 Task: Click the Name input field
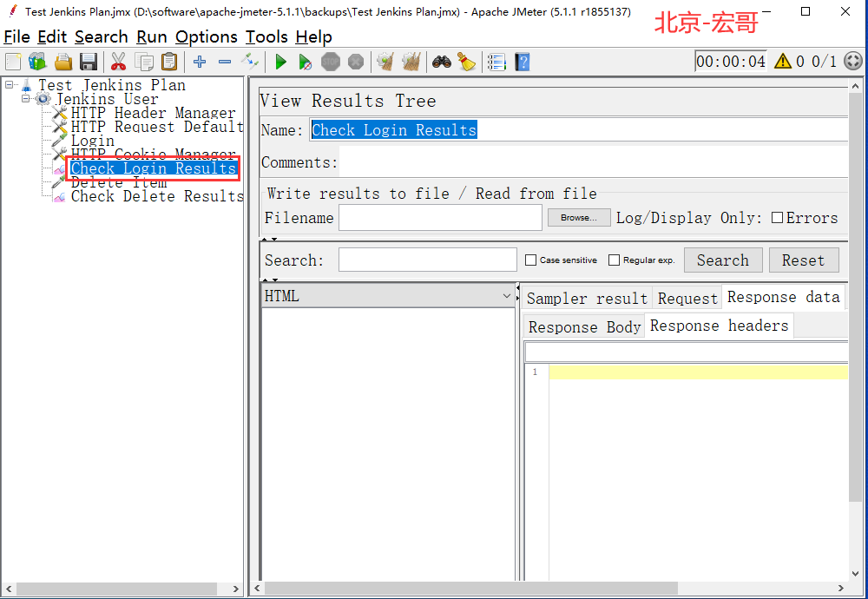coord(578,130)
